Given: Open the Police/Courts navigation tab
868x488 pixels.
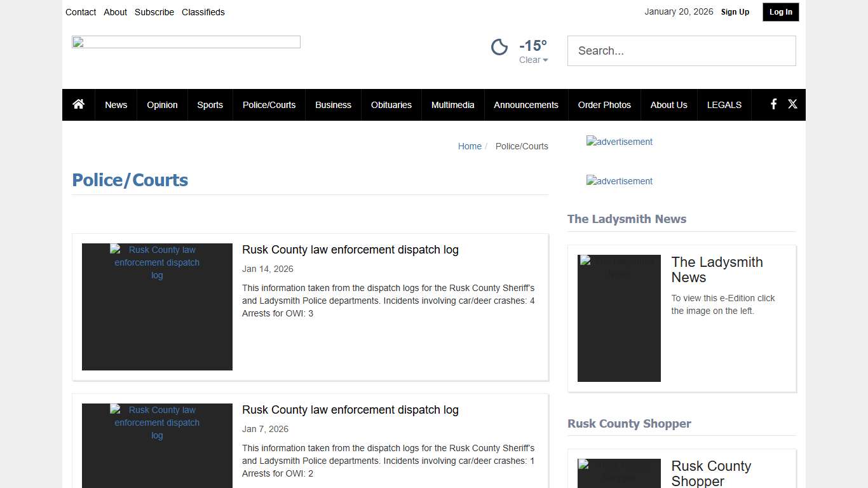Looking at the screenshot, I should pos(269,104).
